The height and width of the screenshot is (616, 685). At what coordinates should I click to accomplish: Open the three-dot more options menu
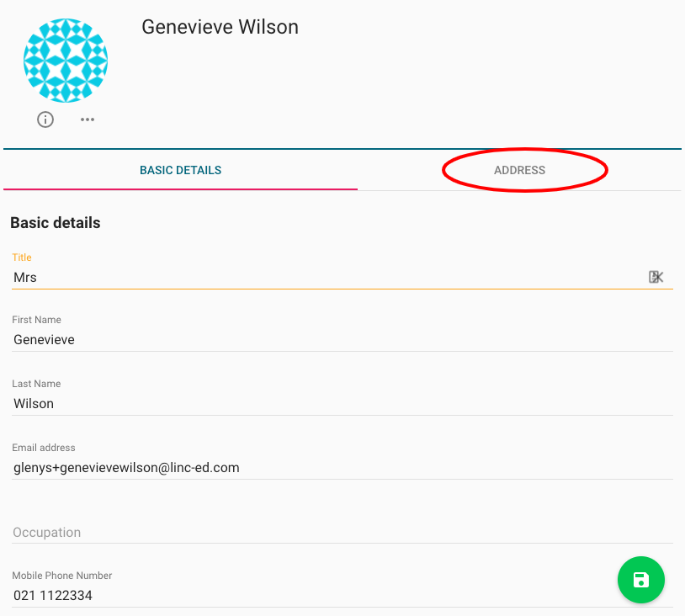point(88,119)
